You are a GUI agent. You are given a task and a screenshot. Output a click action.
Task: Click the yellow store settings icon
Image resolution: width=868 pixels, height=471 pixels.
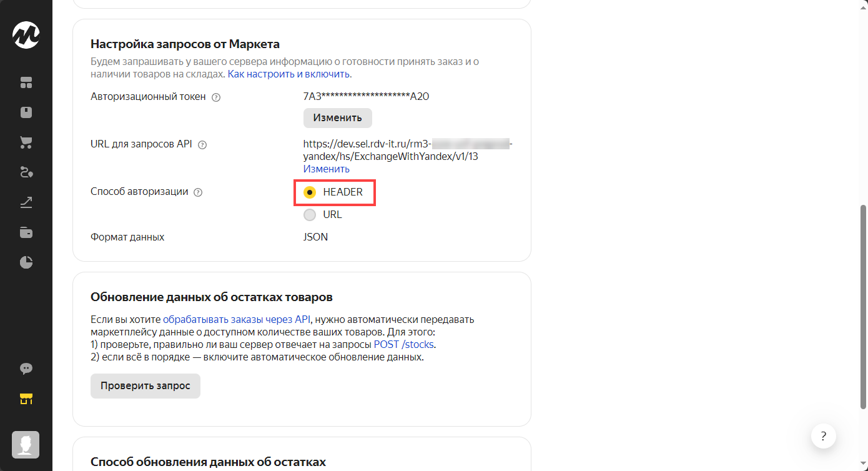click(26, 399)
